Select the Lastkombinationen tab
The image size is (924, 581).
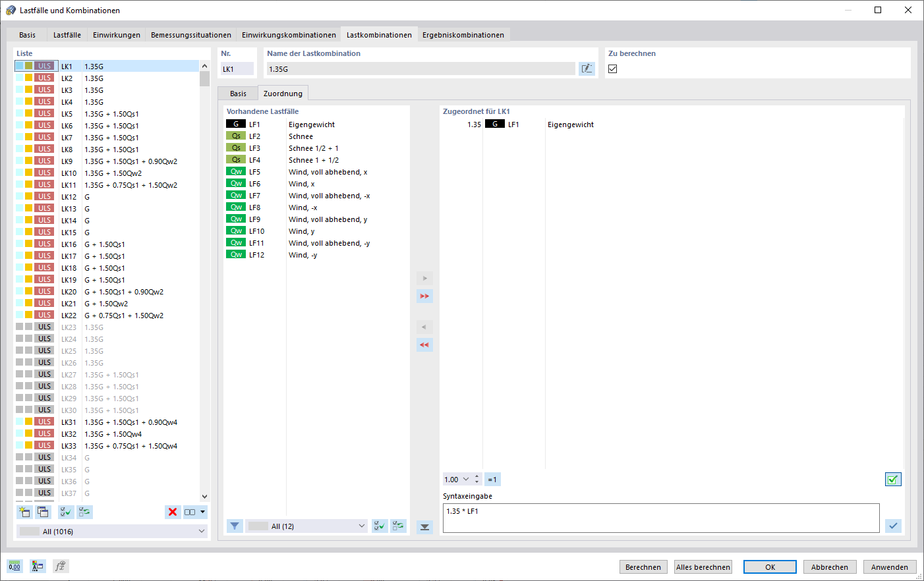(379, 35)
